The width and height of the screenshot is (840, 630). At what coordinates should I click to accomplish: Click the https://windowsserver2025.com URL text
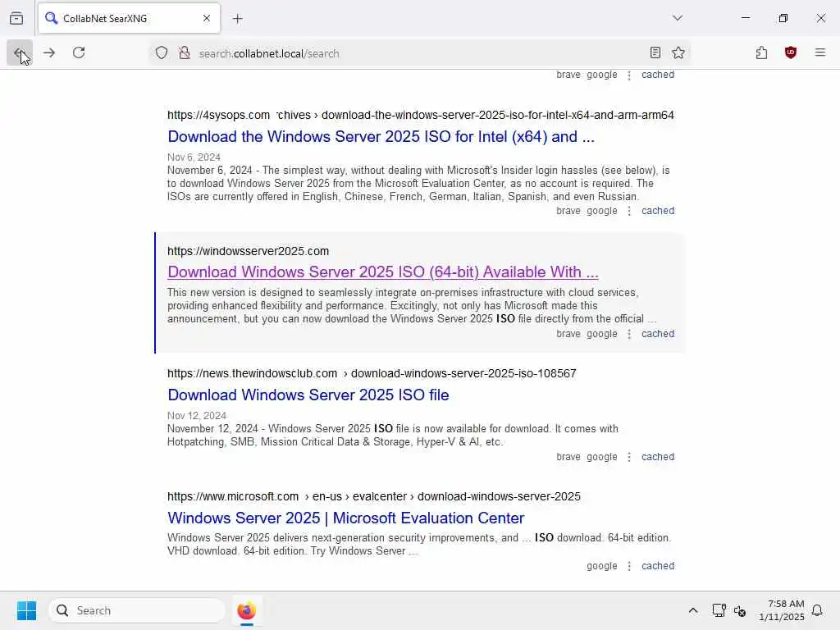pos(248,251)
